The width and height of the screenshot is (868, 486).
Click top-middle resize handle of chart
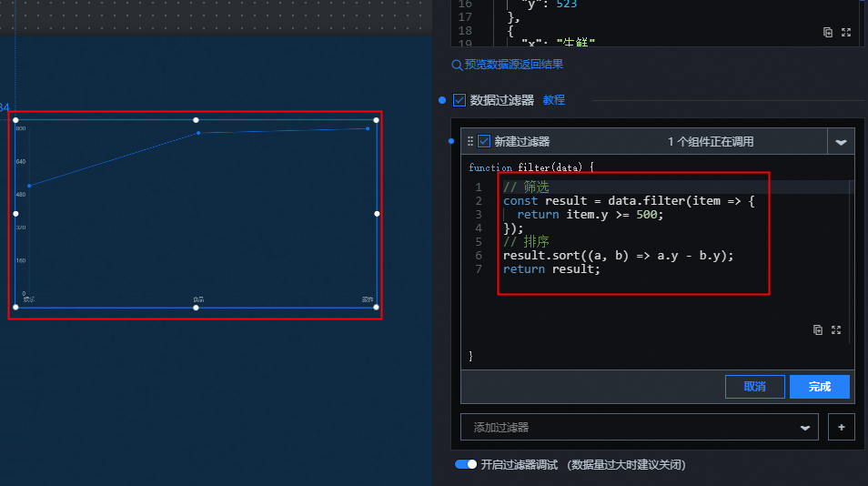(196, 120)
